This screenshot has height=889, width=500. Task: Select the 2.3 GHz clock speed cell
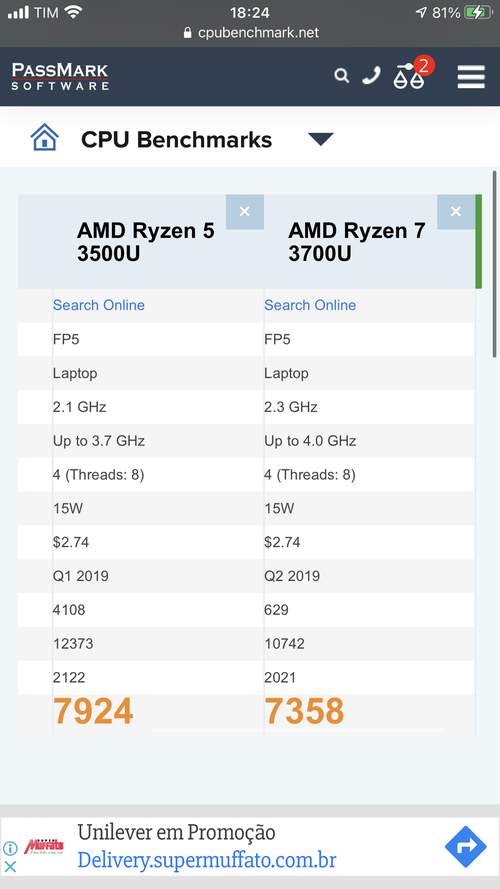tap(291, 407)
